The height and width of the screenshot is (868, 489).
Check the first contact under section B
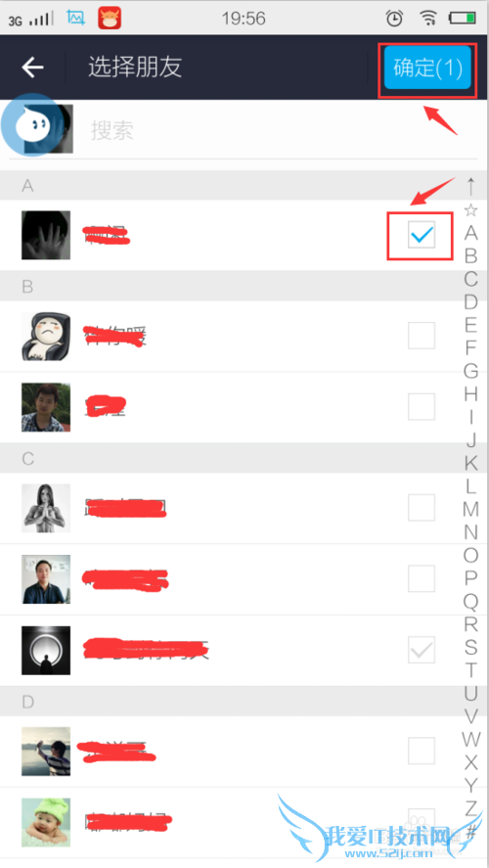[422, 336]
